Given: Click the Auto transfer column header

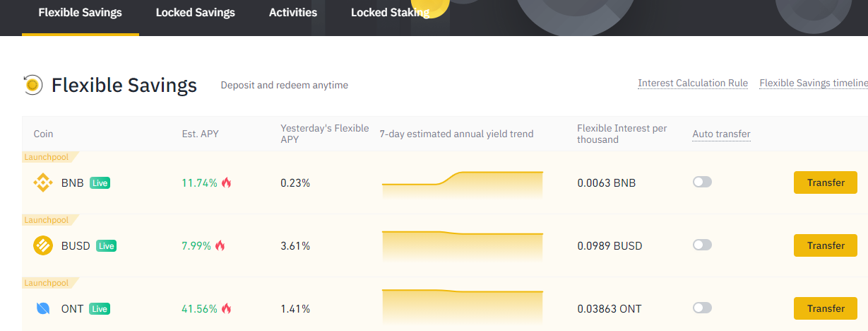Looking at the screenshot, I should [x=721, y=134].
